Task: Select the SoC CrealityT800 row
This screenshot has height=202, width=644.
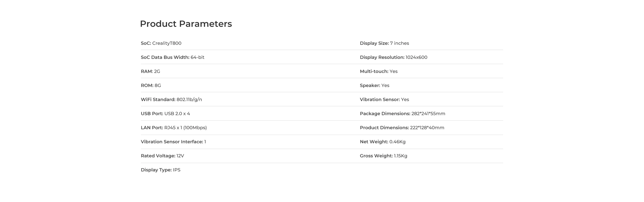Action: point(161,43)
